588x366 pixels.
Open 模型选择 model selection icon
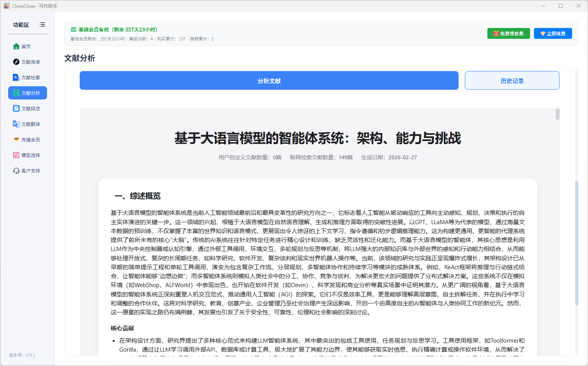pyautogui.click(x=16, y=155)
